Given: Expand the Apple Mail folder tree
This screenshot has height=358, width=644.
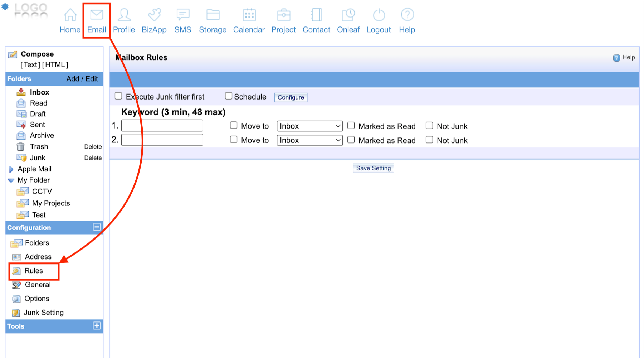Looking at the screenshot, I should point(11,169).
